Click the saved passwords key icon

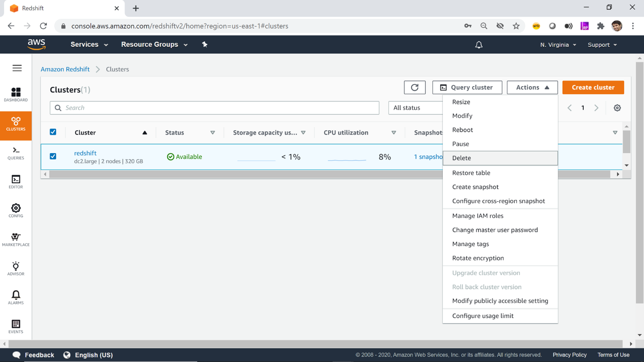coord(468,26)
